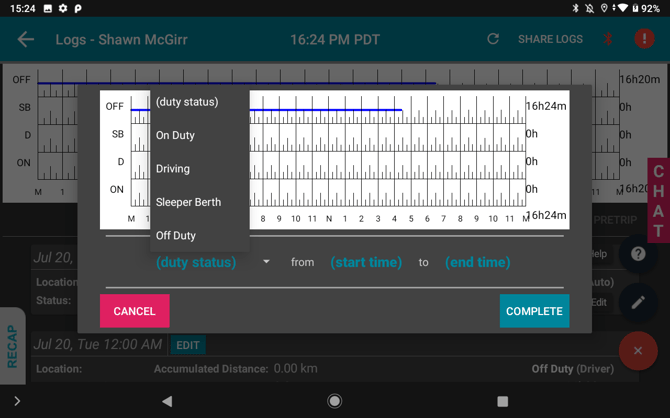
Task: Tap Android recent apps square button
Action: (502, 401)
